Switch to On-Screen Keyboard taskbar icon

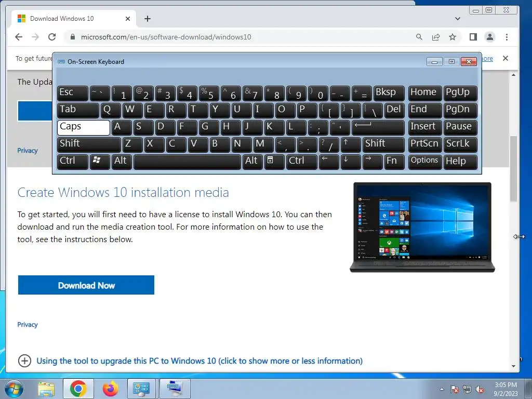[175, 389]
